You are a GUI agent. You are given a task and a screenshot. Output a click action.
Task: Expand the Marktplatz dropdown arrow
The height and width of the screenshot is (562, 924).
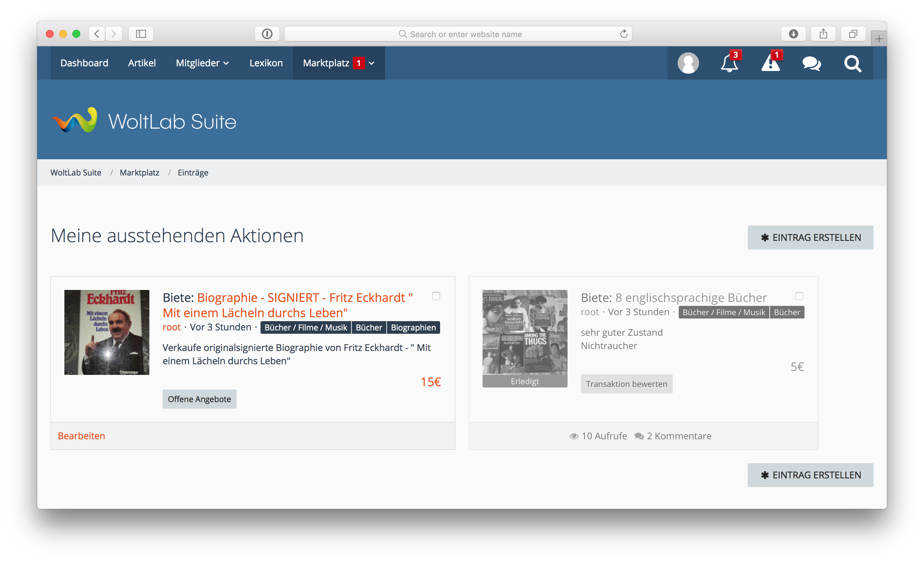372,63
